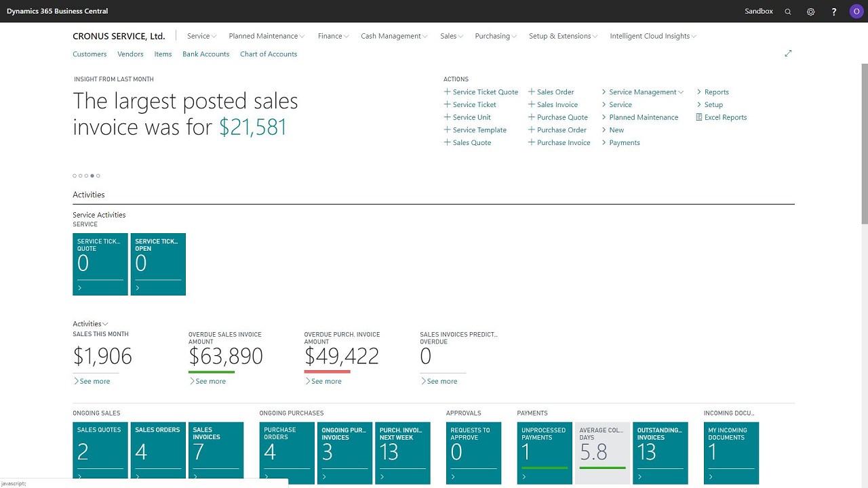Expand the Activities section chevron

tap(105, 324)
